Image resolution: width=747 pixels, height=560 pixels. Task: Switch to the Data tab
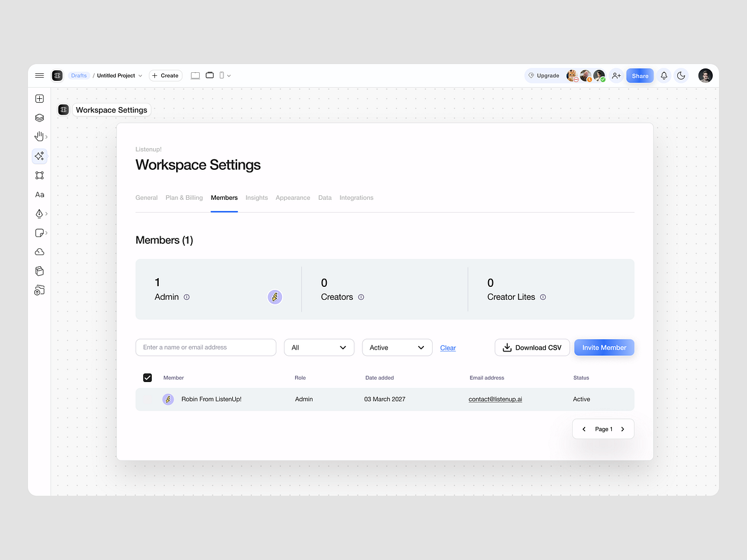(325, 198)
